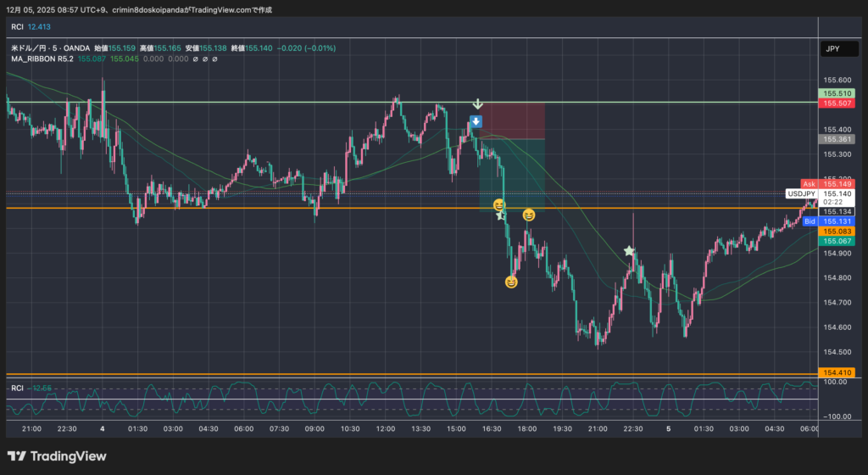Click the laughing emoji touching the small star
Image resolution: width=868 pixels, height=475 pixels.
click(x=499, y=204)
